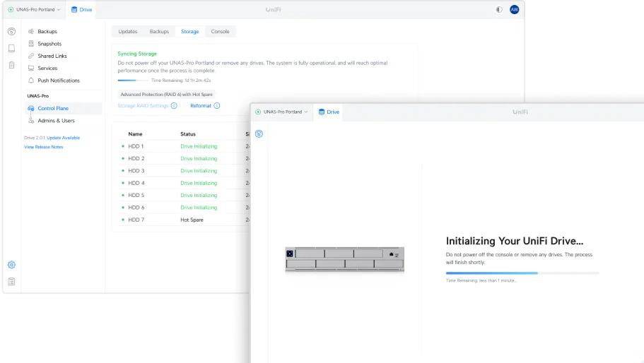Click the Update Available link
Image resolution: width=644 pixels, height=363 pixels.
point(63,138)
